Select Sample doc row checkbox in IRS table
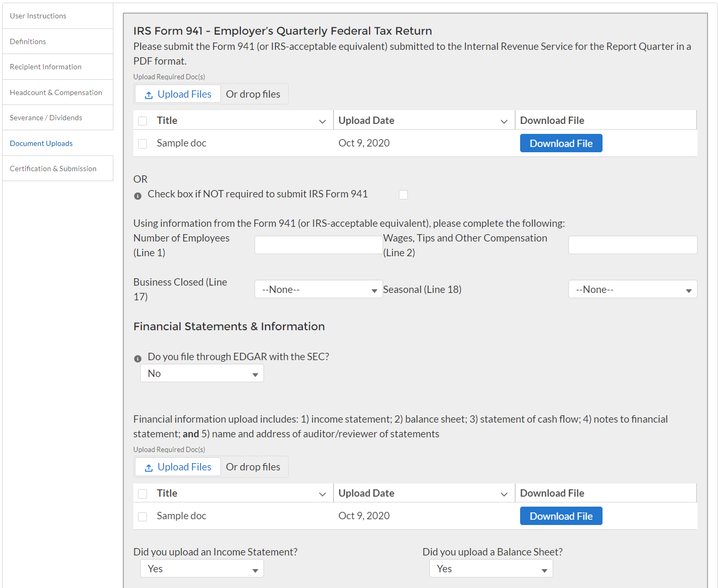 (142, 144)
